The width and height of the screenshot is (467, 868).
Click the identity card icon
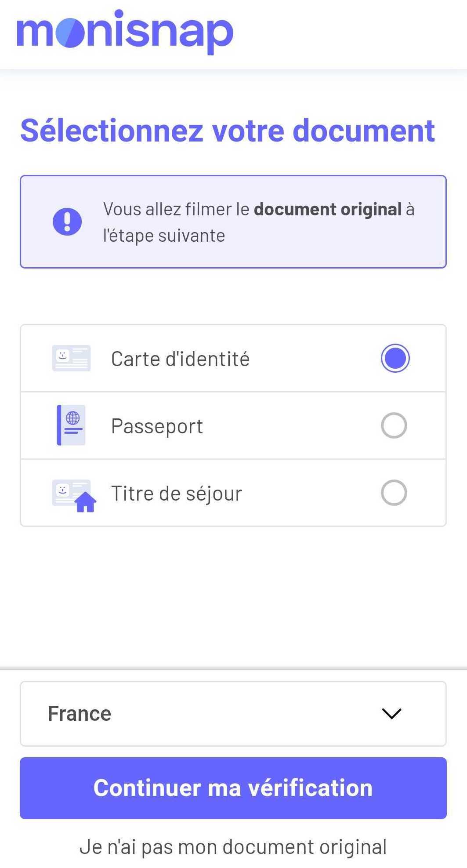pos(71,358)
